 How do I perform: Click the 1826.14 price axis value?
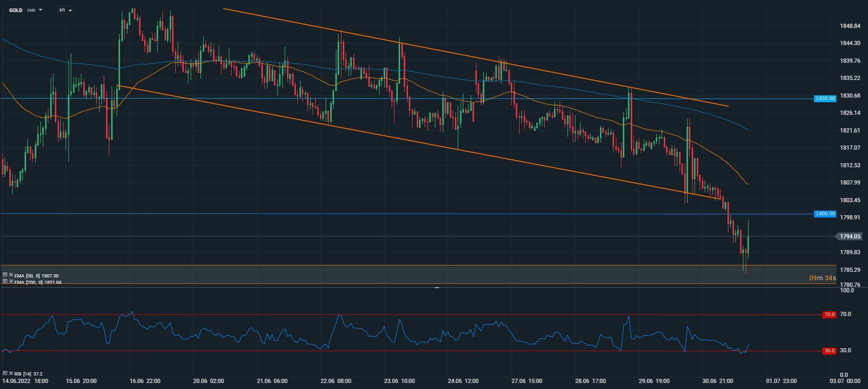(x=850, y=112)
